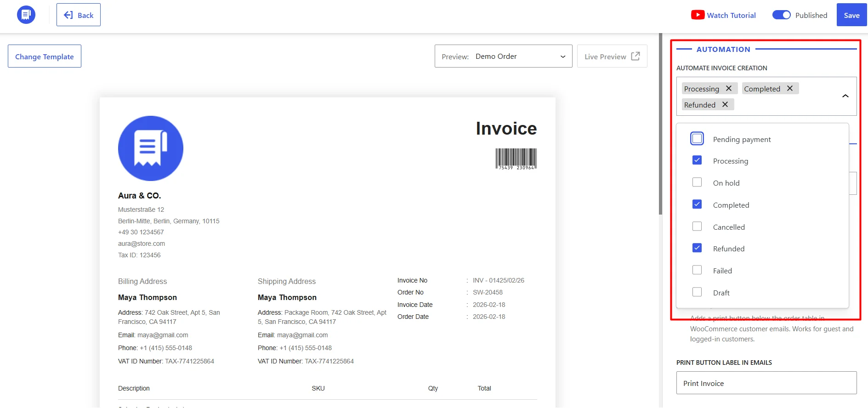Click the YouTube icon beside Watch Tutorial
The height and width of the screenshot is (408, 868).
pos(698,15)
